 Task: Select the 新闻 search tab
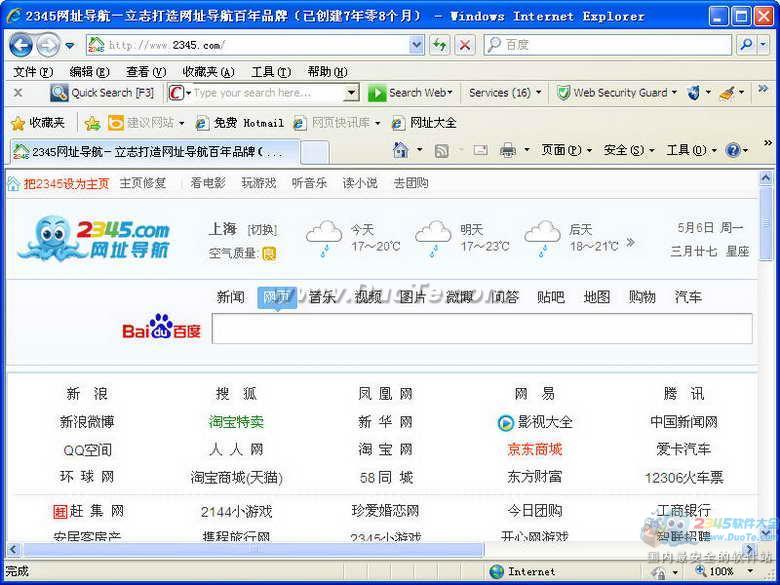tap(231, 297)
